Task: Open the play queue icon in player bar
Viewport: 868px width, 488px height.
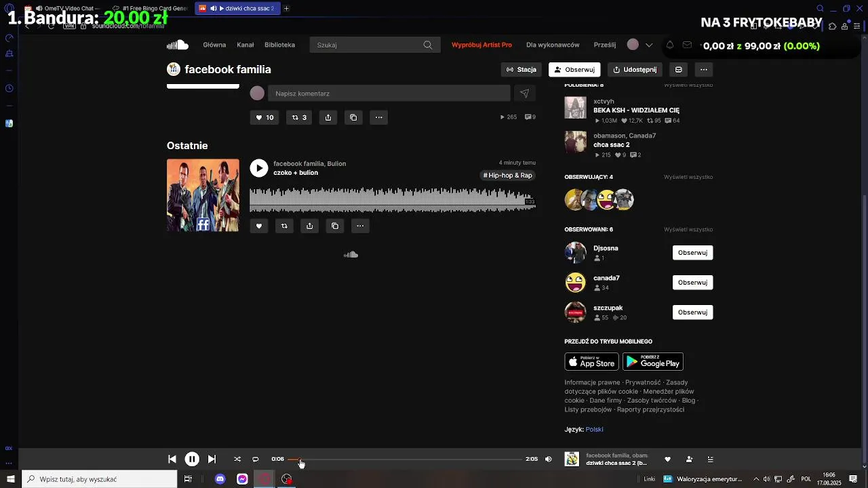Action: 711,459
